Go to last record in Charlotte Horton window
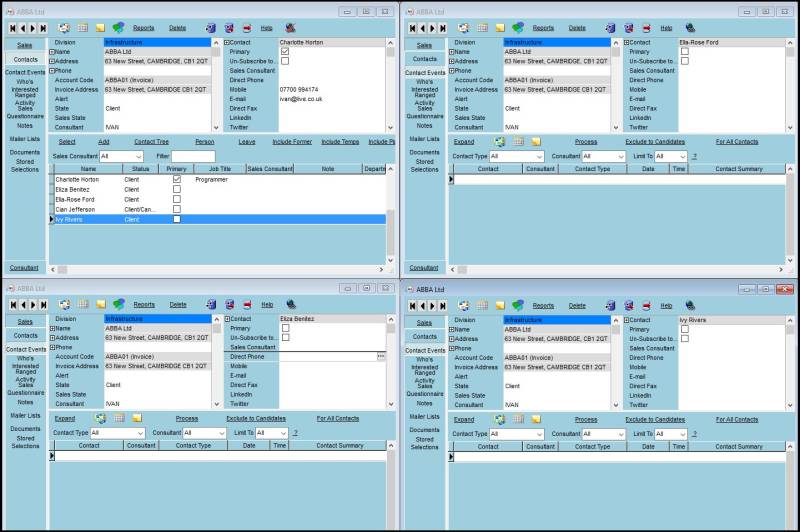Viewport: 800px width, 532px height. (x=43, y=28)
